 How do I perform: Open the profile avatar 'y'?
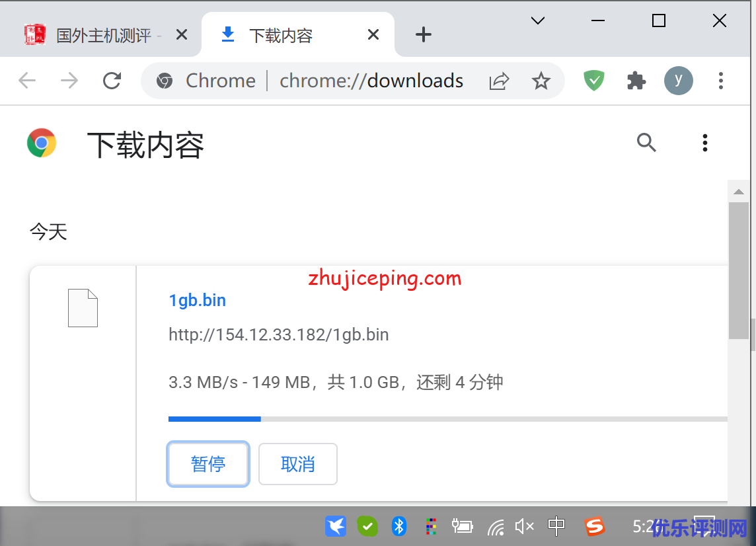pos(679,81)
